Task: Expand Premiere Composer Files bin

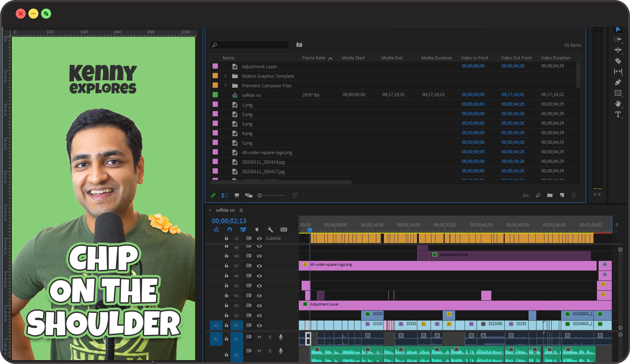Action: (x=225, y=85)
